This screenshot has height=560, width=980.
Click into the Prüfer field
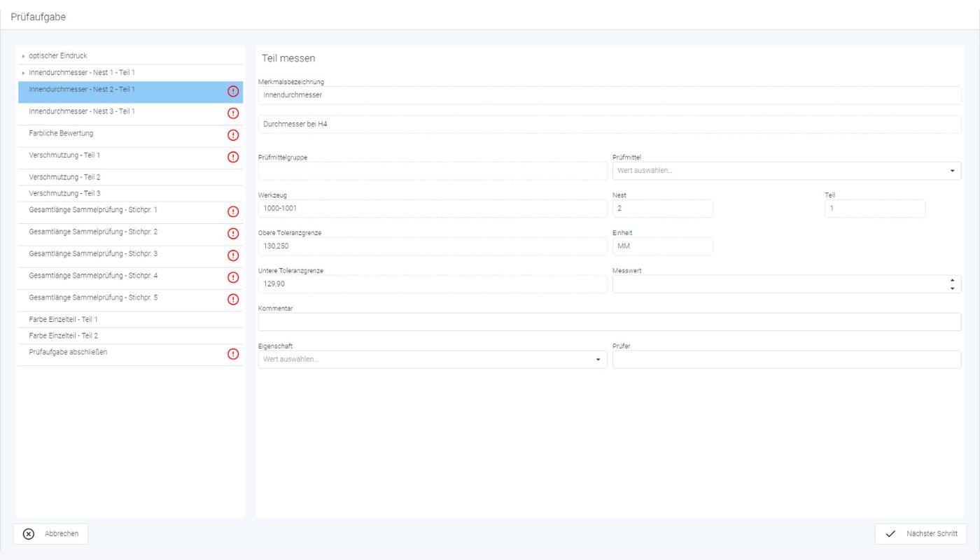pos(787,360)
